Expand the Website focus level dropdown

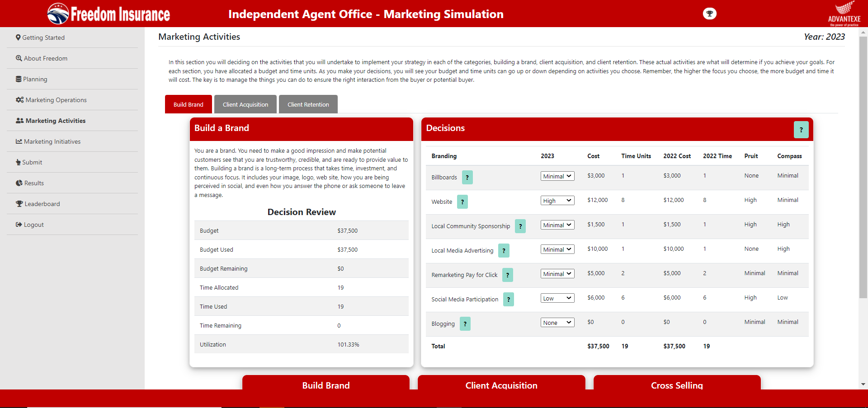557,201
